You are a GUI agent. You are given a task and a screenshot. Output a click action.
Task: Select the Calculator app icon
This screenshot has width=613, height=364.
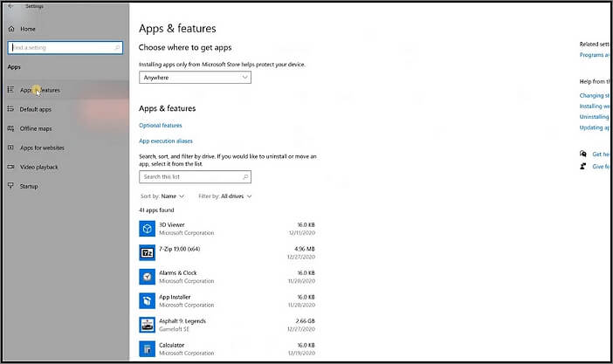(x=147, y=348)
